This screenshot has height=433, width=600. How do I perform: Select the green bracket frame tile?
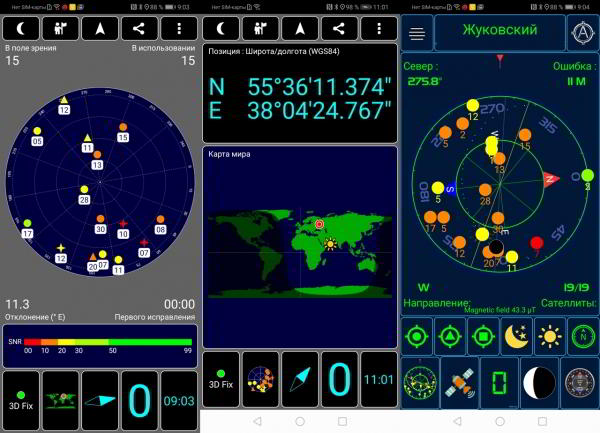pyautogui.click(x=498, y=382)
